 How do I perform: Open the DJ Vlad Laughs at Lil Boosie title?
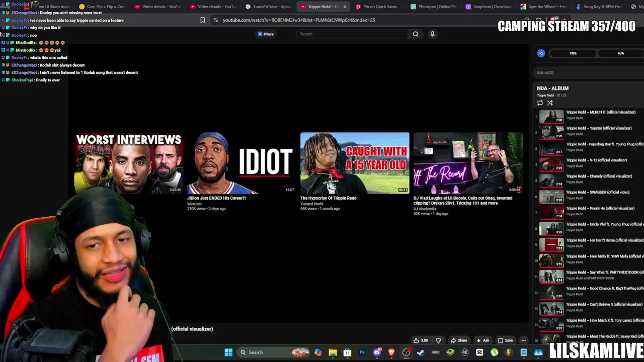click(x=463, y=201)
